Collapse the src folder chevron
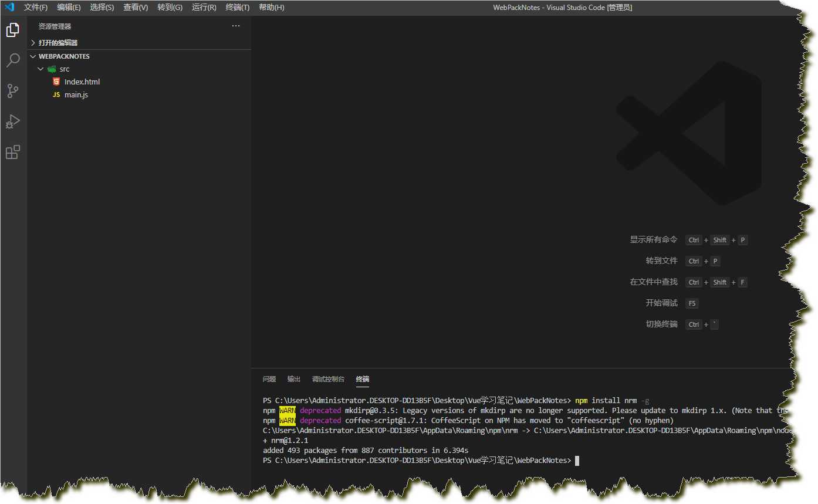 click(40, 69)
